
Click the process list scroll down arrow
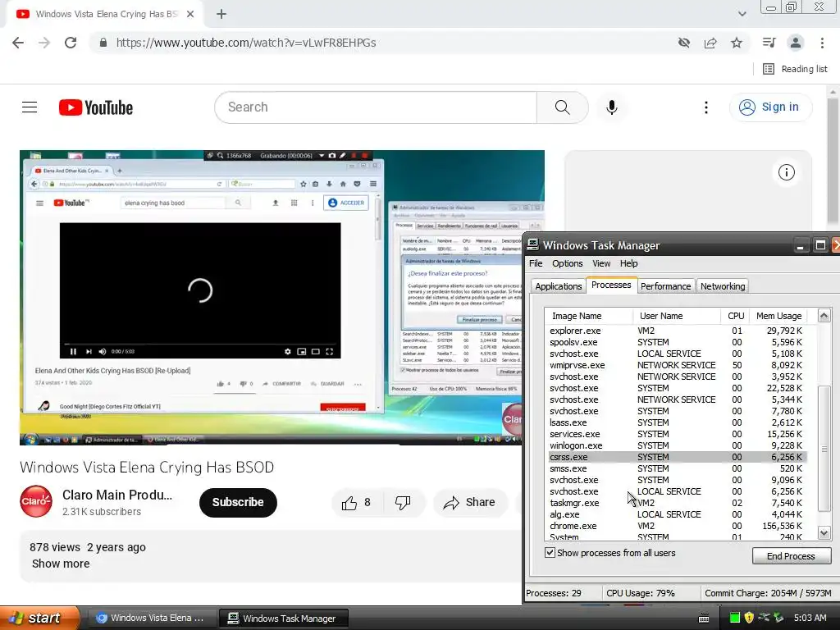click(x=824, y=532)
